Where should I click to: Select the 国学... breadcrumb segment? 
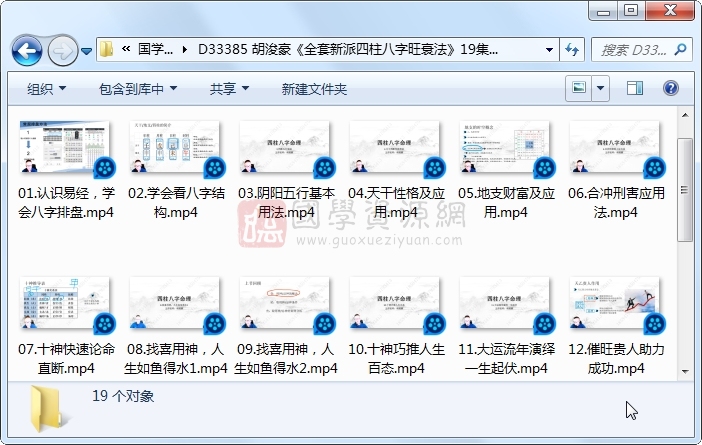[155, 49]
